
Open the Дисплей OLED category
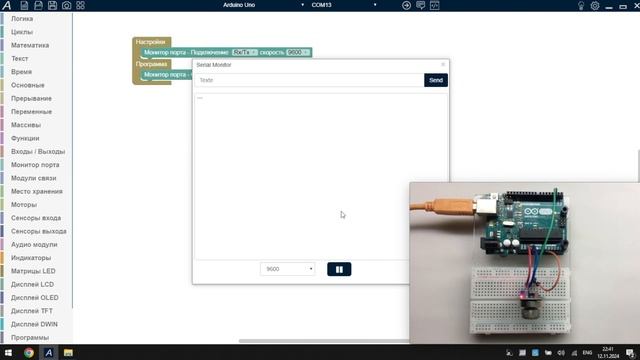36,297
